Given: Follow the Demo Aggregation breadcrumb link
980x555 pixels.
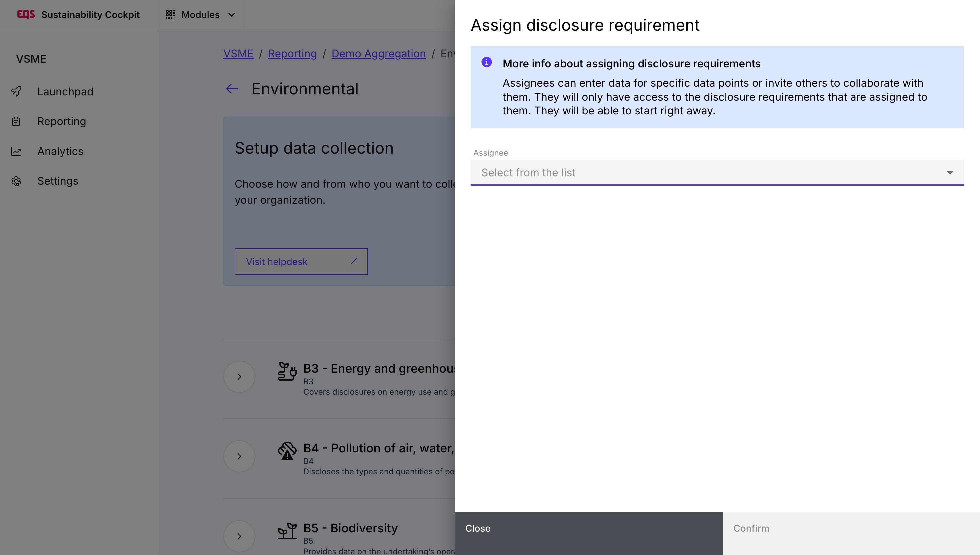Looking at the screenshot, I should (378, 54).
